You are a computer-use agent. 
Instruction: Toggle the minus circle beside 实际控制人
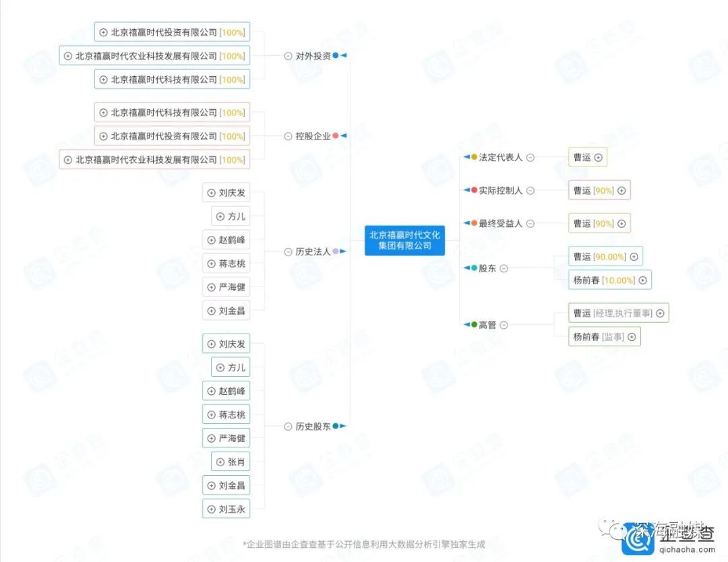point(530,191)
